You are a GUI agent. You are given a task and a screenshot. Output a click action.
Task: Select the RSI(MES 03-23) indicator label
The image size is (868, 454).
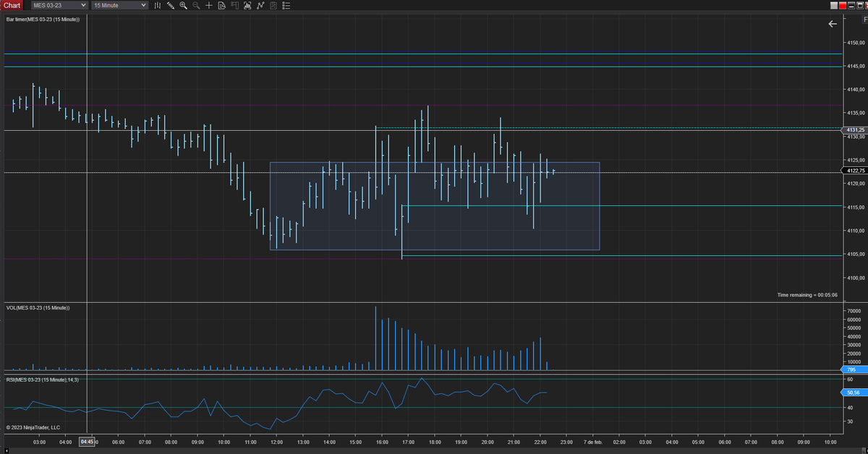pos(43,380)
